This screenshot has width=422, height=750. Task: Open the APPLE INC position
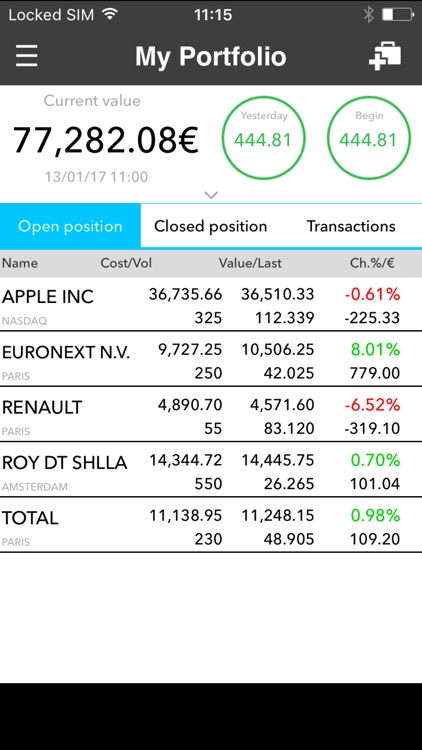[211, 304]
